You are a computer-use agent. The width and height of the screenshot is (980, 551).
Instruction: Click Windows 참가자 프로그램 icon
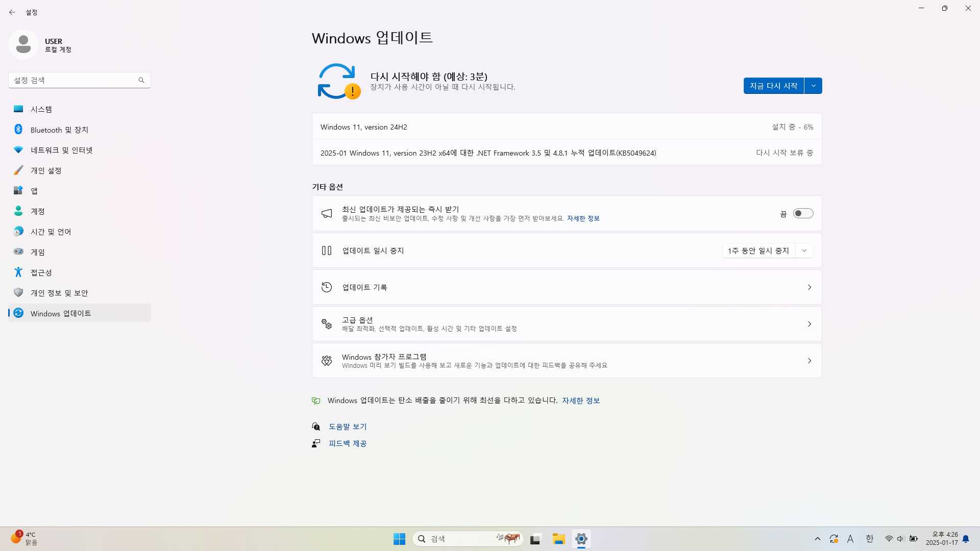[327, 361]
